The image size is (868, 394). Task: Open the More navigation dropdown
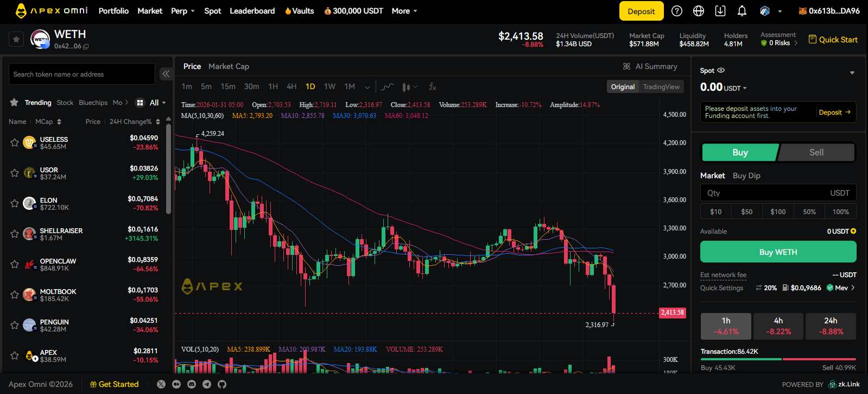(404, 11)
